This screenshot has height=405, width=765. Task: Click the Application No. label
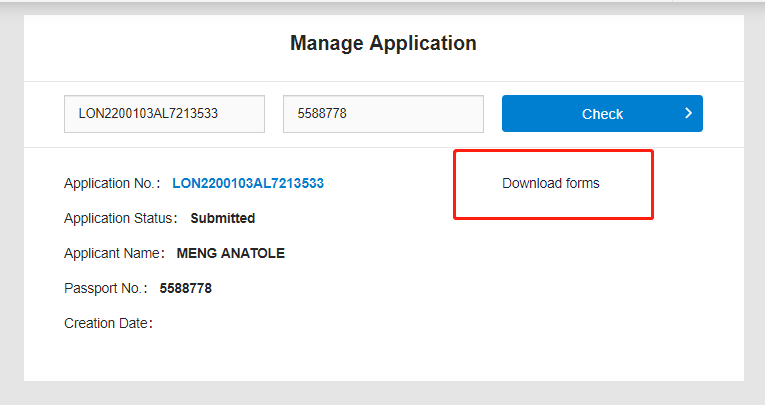(112, 183)
